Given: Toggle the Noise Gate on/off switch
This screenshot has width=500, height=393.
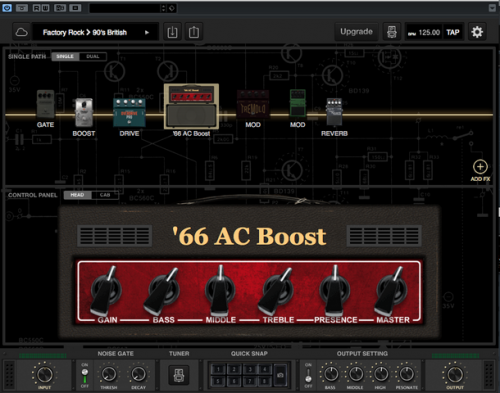Looking at the screenshot, I should click(85, 375).
